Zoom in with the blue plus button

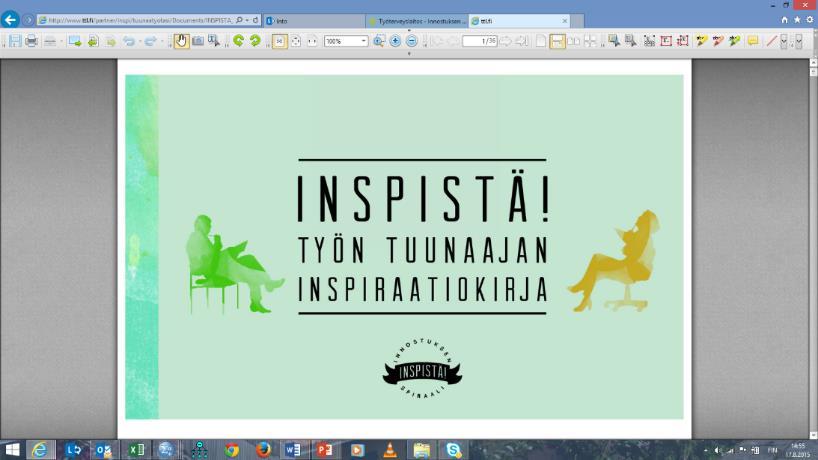[x=395, y=41]
